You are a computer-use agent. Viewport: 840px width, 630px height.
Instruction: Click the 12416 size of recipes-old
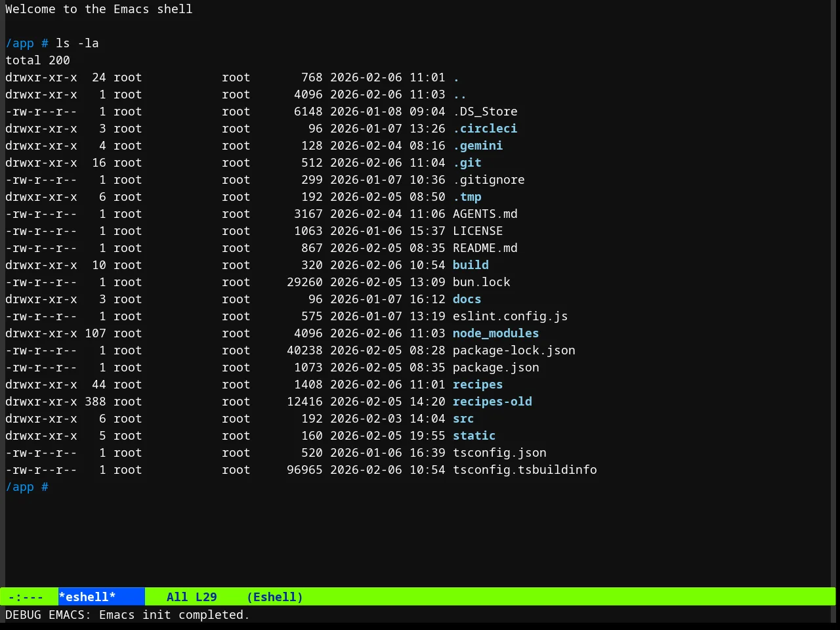(x=304, y=401)
